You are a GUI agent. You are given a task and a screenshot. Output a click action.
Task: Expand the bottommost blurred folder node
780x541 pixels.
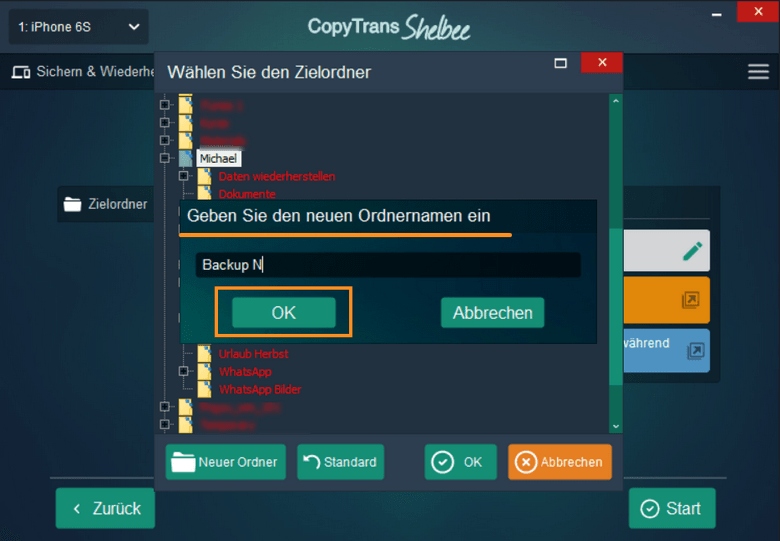click(165, 424)
